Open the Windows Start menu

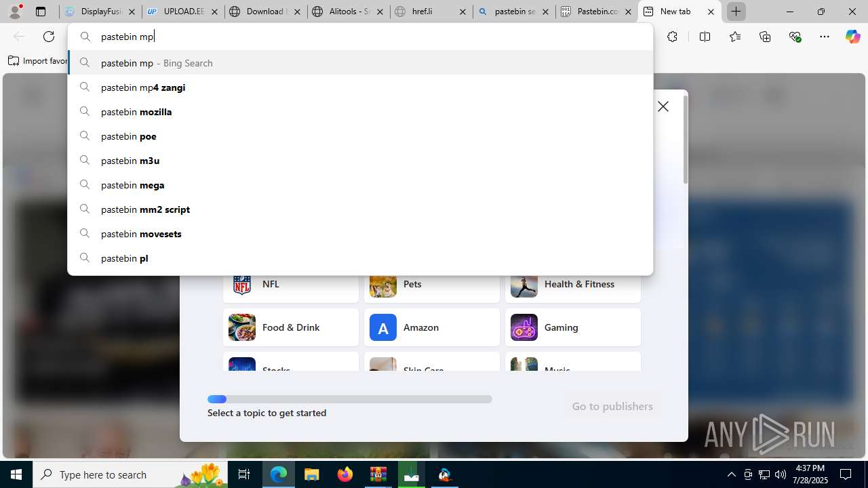[16, 474]
